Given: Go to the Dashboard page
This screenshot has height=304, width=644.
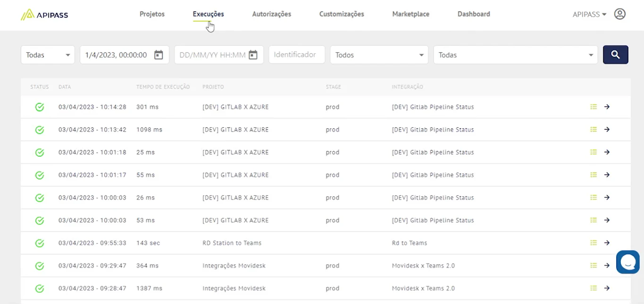Looking at the screenshot, I should [473, 14].
